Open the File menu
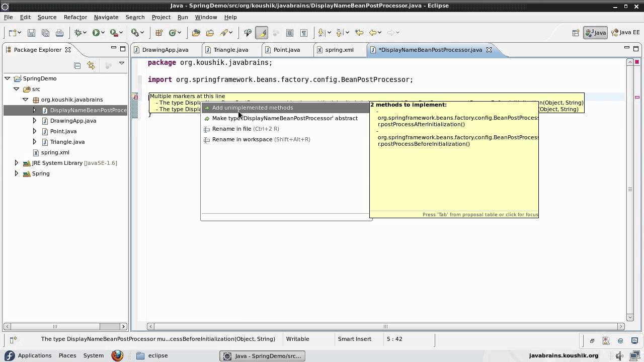Viewport: 644px width, 362px height. point(9,17)
